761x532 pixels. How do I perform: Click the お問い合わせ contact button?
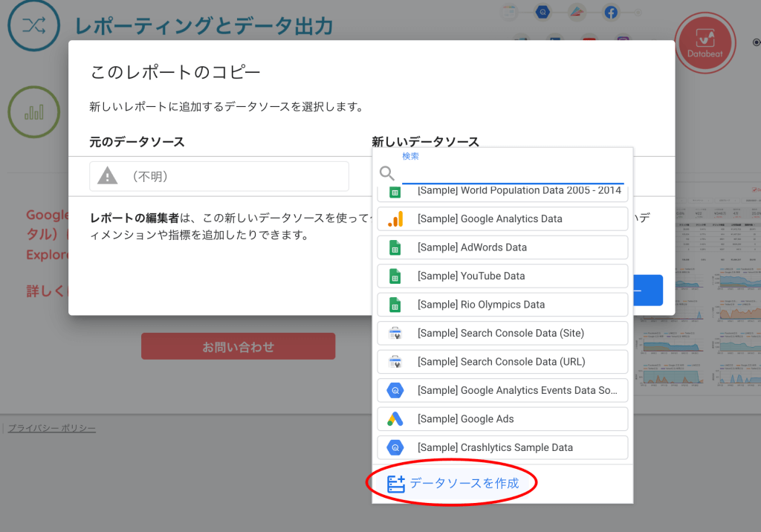tap(239, 346)
